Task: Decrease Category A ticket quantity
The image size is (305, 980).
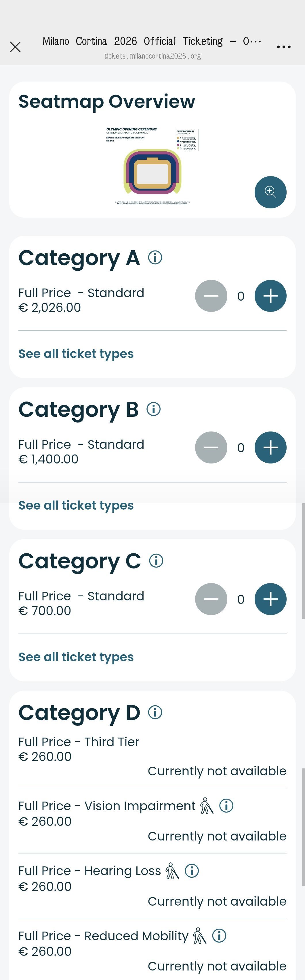Action: (x=211, y=296)
